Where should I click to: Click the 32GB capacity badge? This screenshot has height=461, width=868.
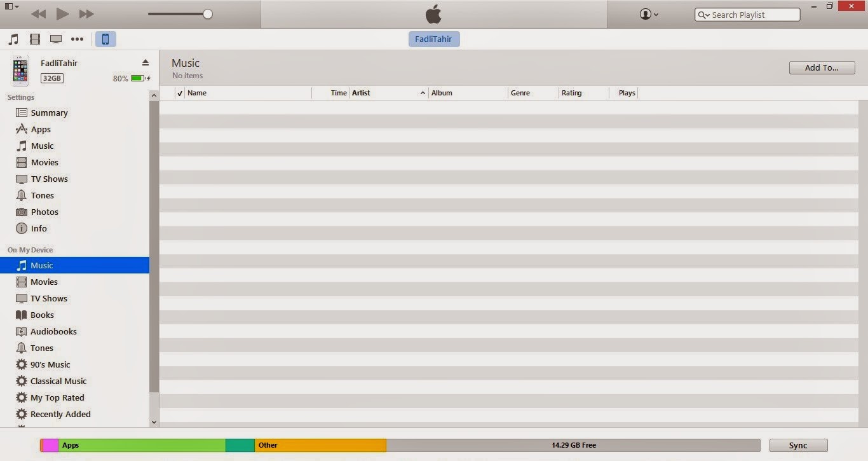pyautogui.click(x=52, y=78)
